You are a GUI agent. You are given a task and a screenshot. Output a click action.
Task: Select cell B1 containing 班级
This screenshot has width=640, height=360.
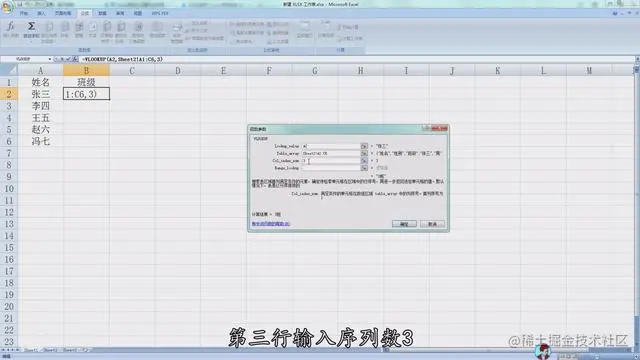(x=86, y=82)
